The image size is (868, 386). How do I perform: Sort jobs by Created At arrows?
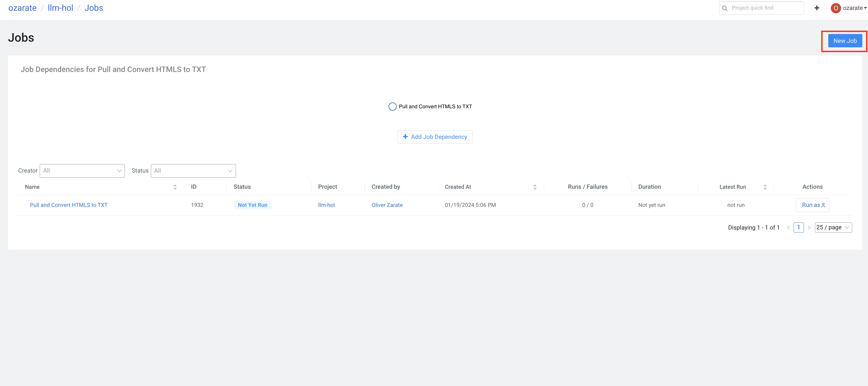point(535,187)
